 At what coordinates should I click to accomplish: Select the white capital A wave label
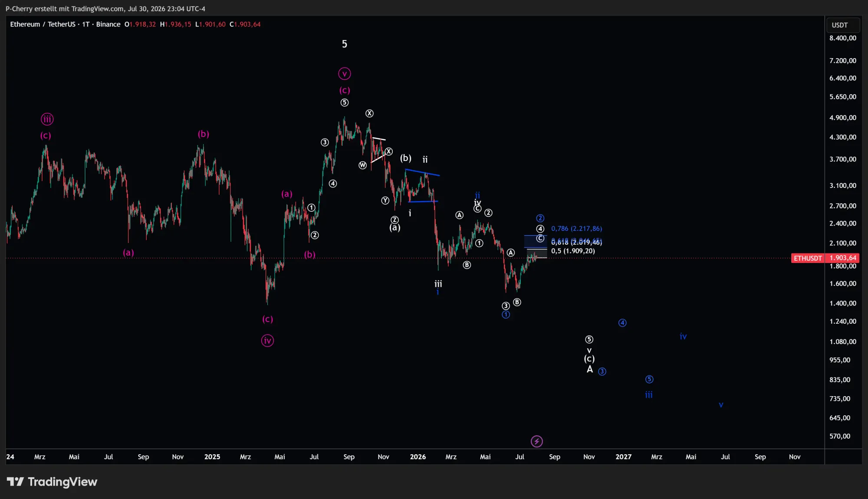pos(590,369)
